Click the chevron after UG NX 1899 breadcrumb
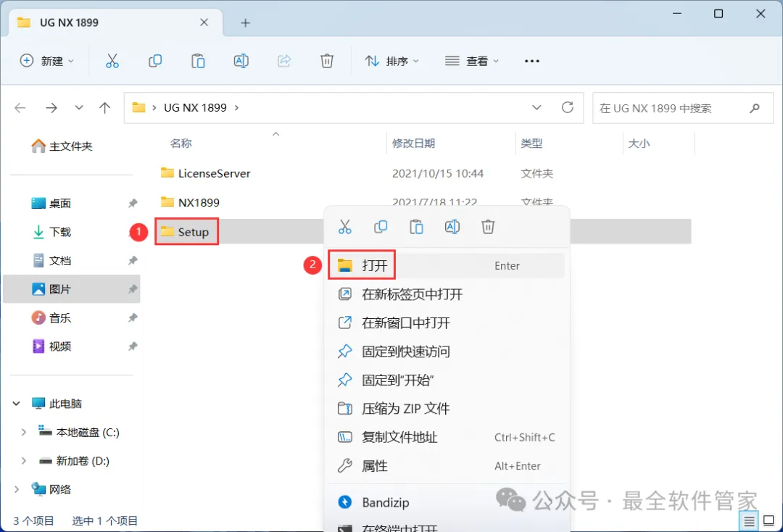The width and height of the screenshot is (783, 532). pos(236,108)
